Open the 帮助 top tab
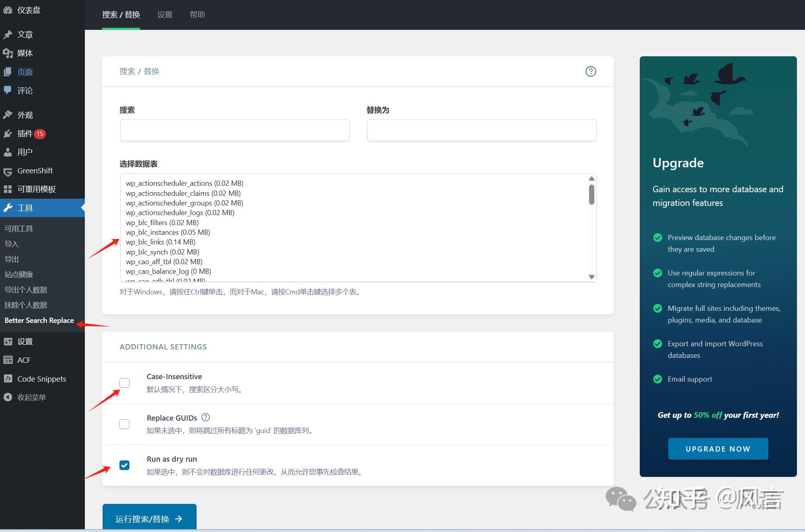This screenshot has width=805, height=532. [197, 15]
